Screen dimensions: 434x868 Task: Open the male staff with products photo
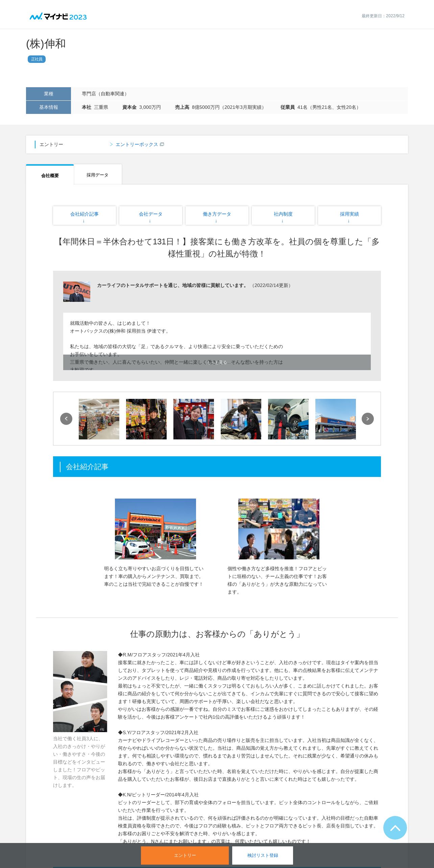point(146,419)
